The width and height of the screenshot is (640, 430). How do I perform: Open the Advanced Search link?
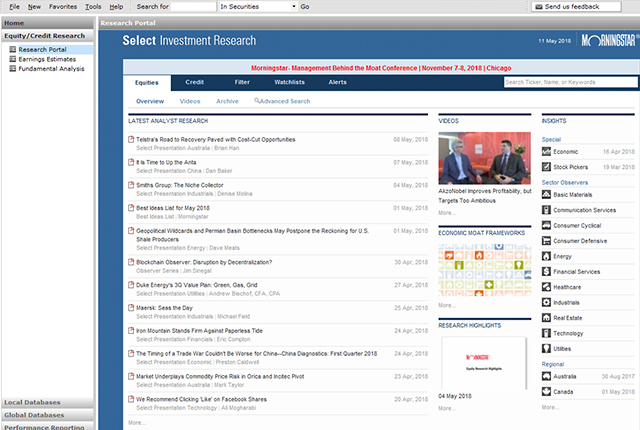(x=284, y=101)
